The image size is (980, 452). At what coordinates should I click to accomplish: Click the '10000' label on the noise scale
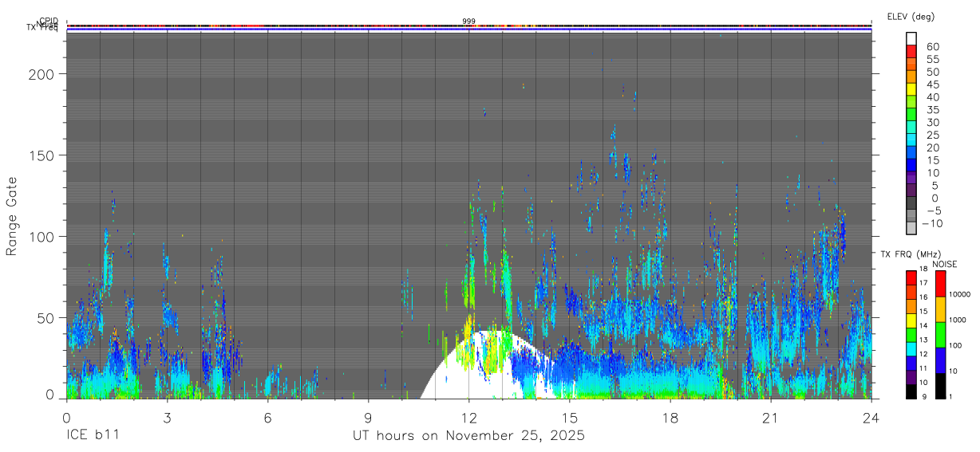coord(961,295)
